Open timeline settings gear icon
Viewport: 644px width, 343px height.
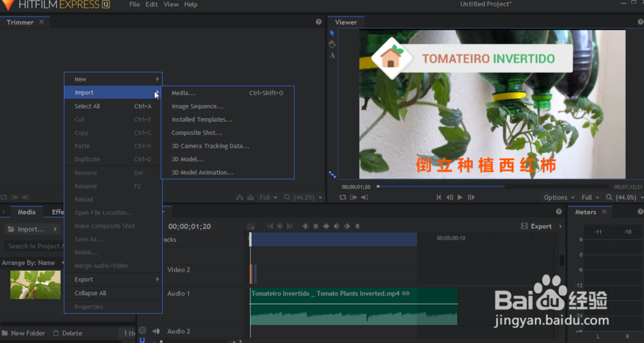142,330
